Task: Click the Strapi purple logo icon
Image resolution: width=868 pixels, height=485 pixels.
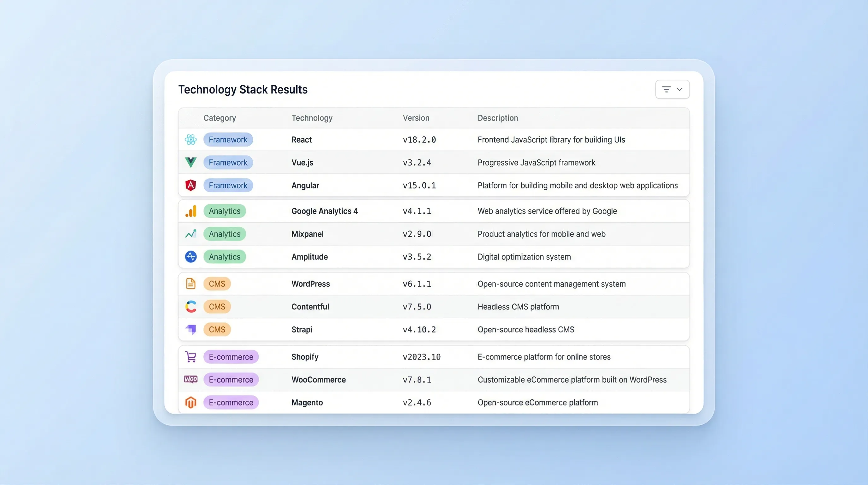Action: tap(191, 329)
